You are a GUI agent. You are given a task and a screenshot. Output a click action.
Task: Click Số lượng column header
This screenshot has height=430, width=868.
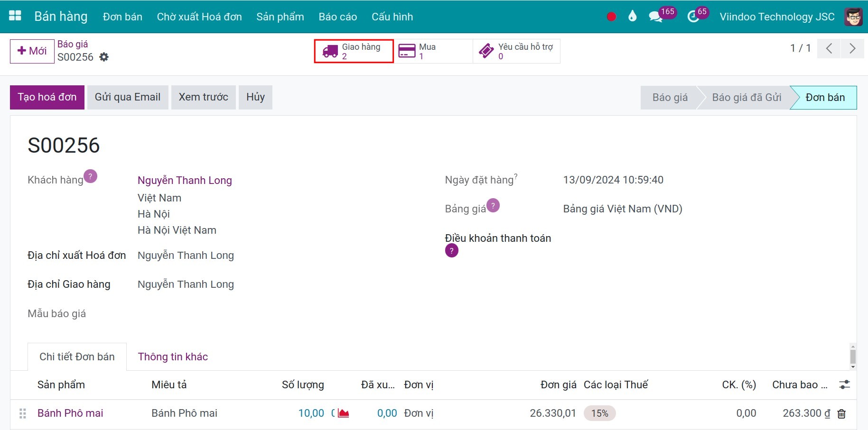(x=303, y=385)
